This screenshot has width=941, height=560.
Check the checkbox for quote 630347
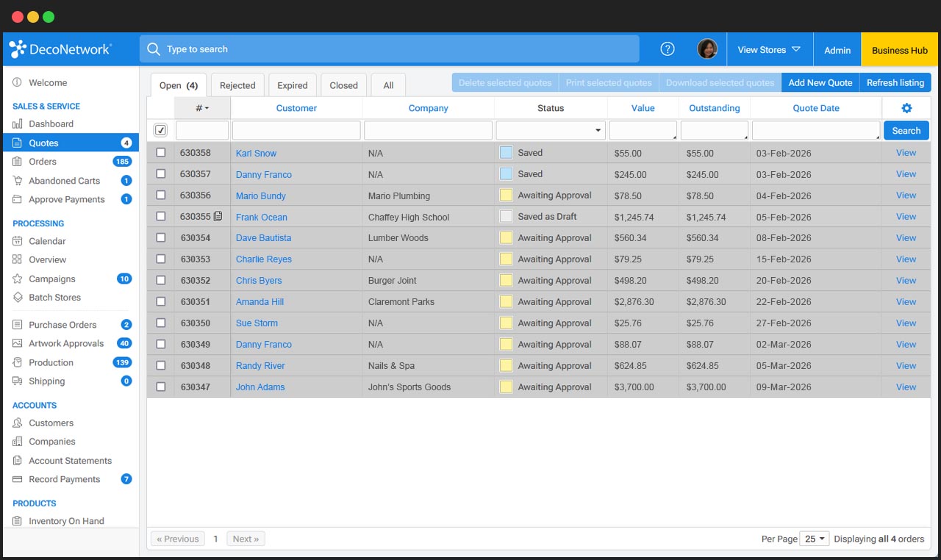(x=160, y=387)
